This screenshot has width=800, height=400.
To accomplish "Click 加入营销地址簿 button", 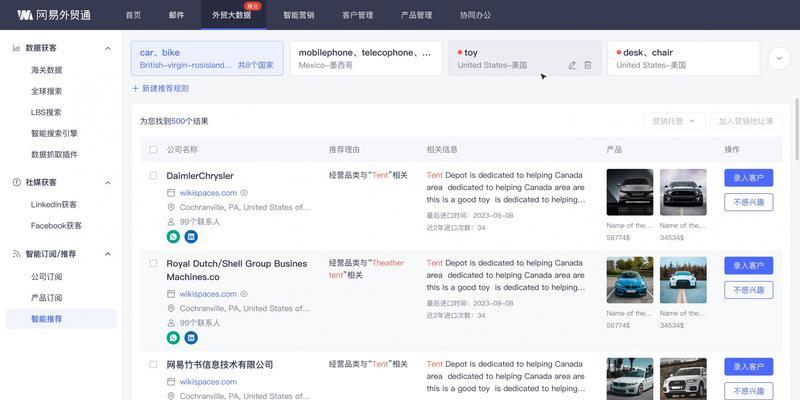I will pos(746,121).
